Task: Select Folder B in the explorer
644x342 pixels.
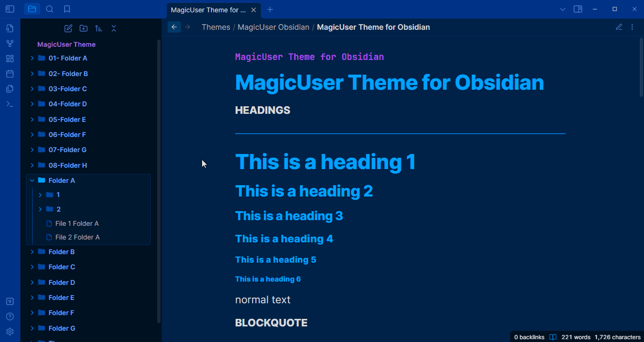Action: tap(88, 252)
